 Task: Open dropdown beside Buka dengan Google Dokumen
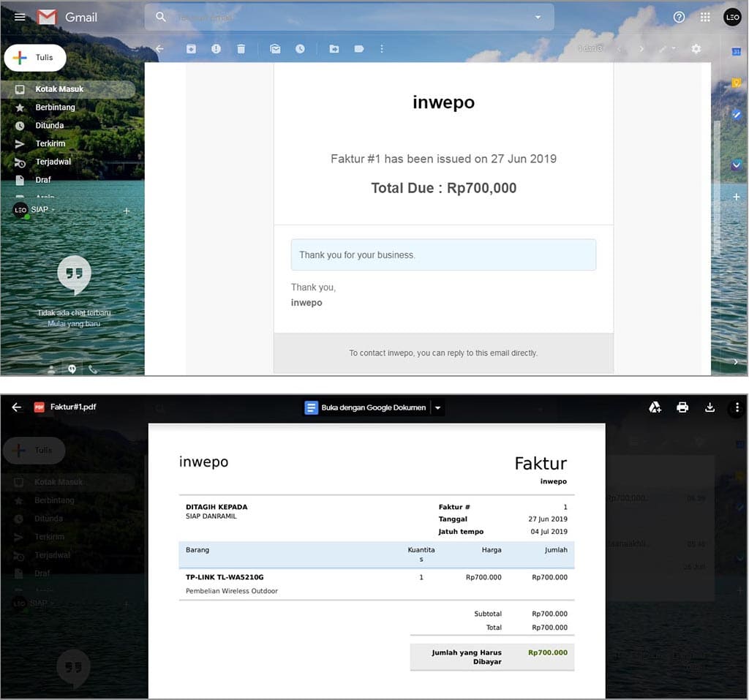tap(437, 407)
